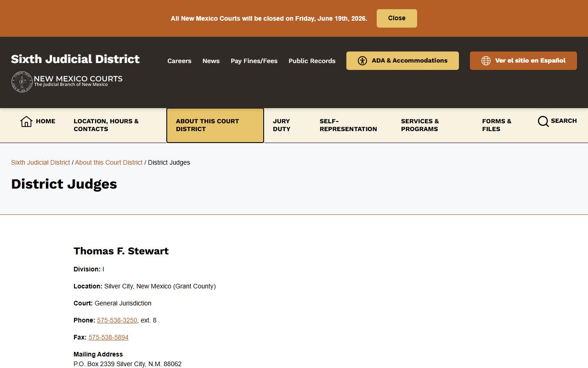Dismiss the court closure banner with Close

point(396,18)
